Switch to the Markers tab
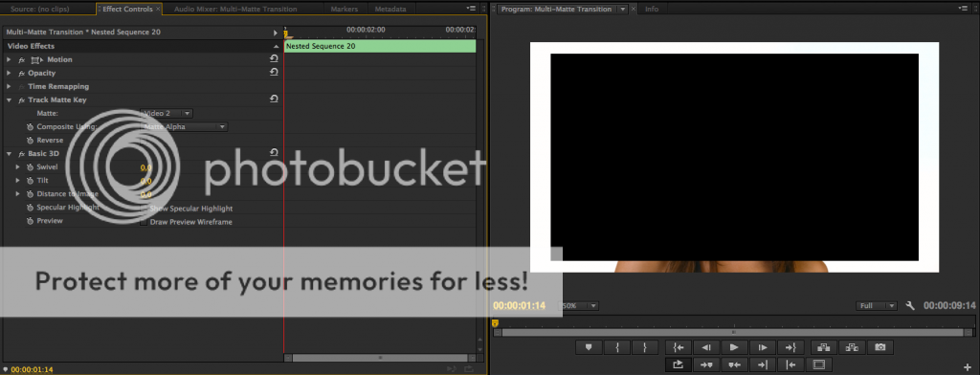980x375 pixels. coord(345,10)
